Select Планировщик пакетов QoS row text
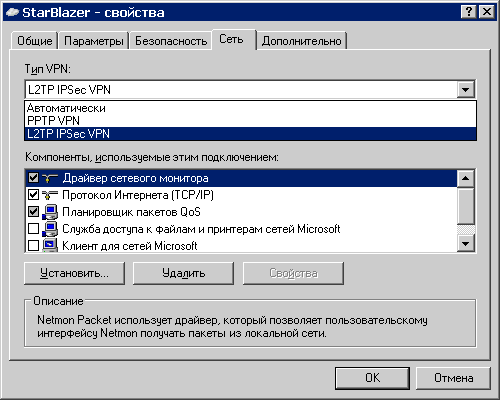Viewport: 500px width, 400px height. click(x=131, y=212)
